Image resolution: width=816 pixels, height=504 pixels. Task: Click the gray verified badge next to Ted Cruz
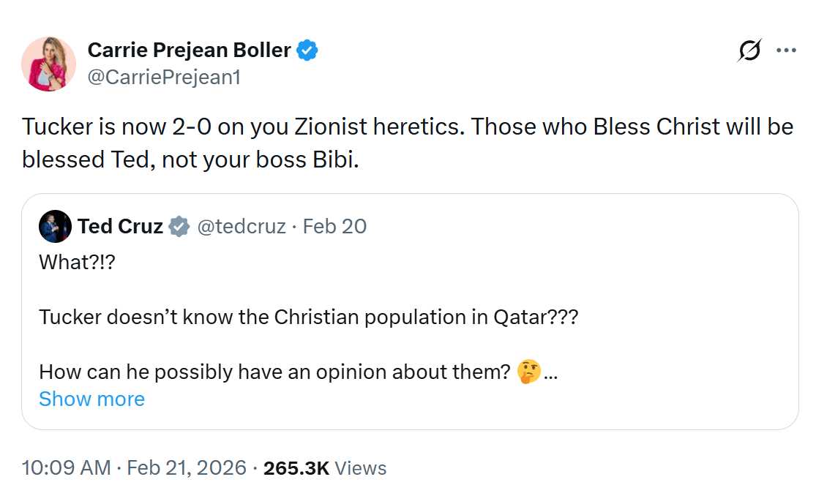tap(179, 227)
